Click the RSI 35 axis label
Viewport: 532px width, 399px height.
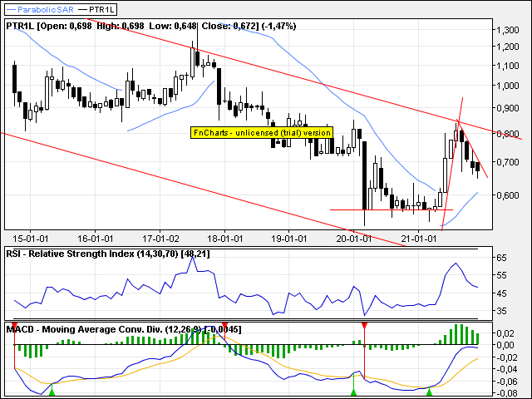pos(501,311)
